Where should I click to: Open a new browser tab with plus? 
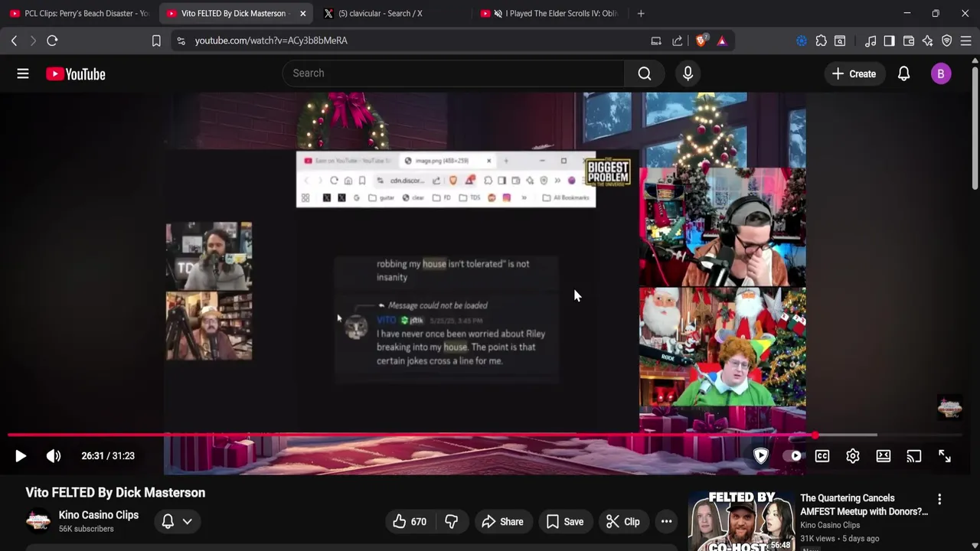point(641,13)
